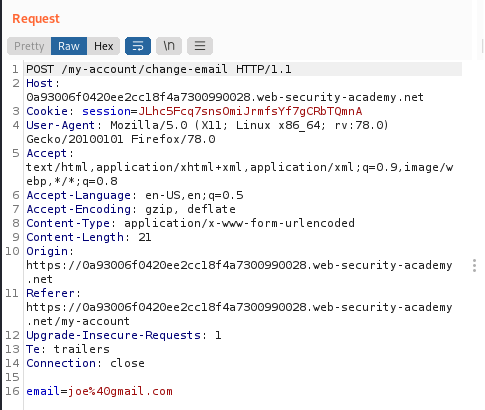
Task: Click the Content-Length value 21
Action: click(x=145, y=237)
